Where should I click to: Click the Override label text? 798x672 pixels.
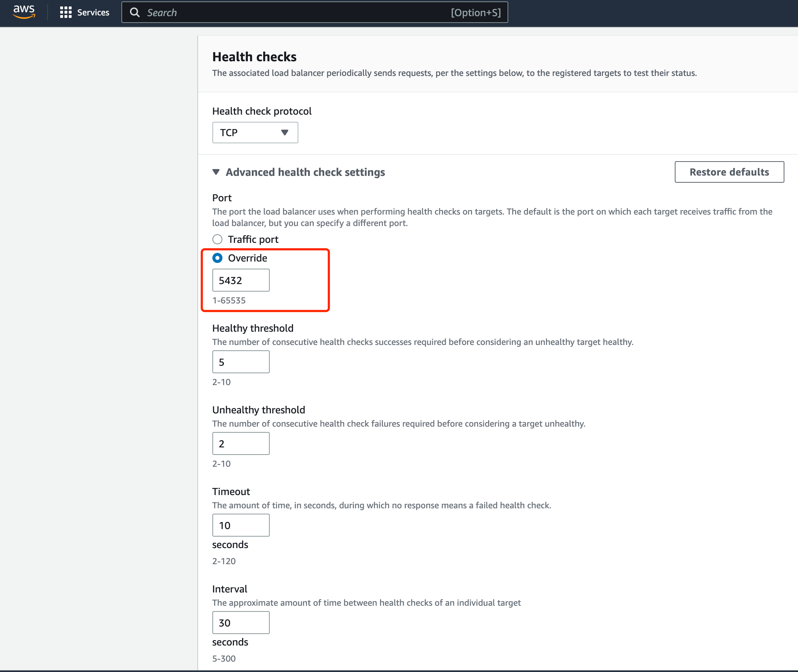[247, 258]
